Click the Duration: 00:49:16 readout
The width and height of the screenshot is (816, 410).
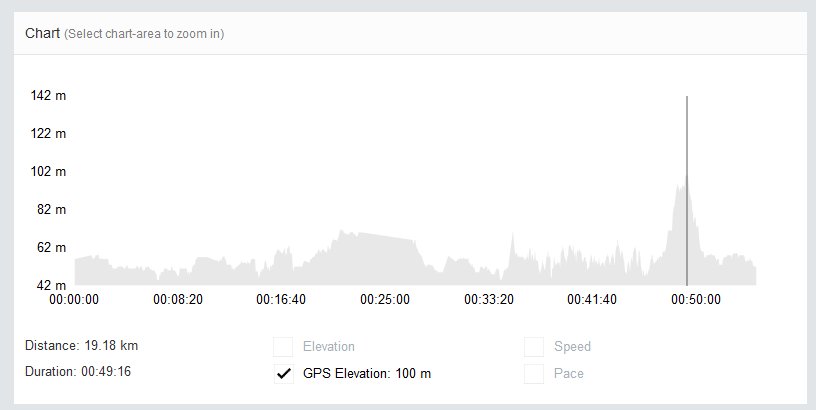[x=78, y=371]
